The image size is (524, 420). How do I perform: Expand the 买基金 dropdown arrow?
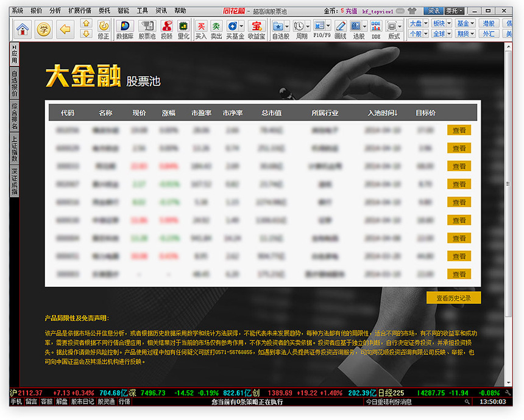click(241, 26)
